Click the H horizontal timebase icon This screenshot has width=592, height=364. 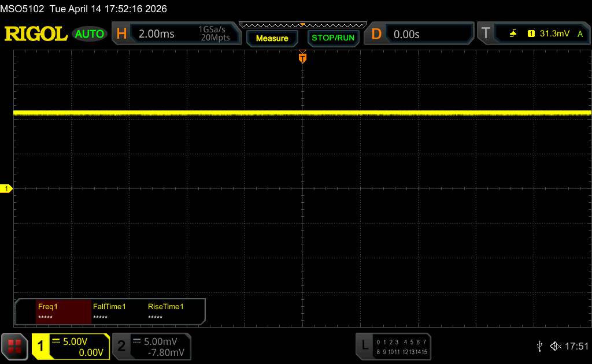point(121,34)
